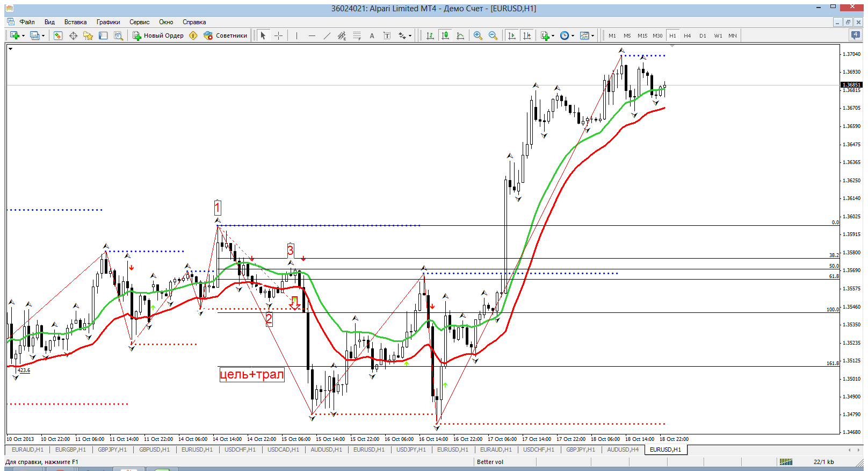This screenshot has height=471, width=868.
Task: Switch chart to line chart type
Action: click(460, 35)
